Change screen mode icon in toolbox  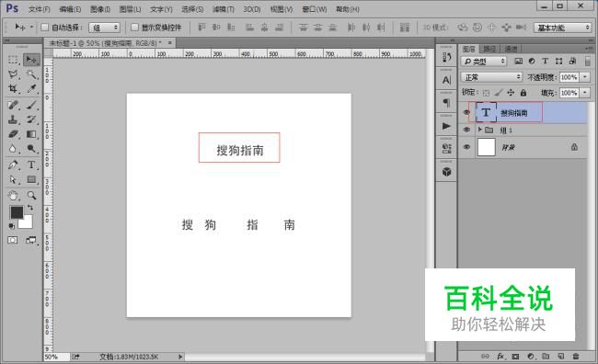[31, 240]
